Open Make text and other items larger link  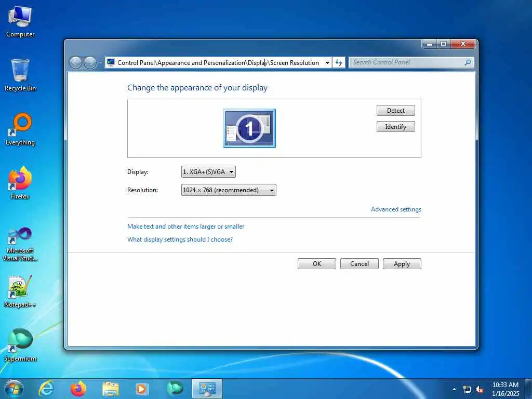click(185, 227)
